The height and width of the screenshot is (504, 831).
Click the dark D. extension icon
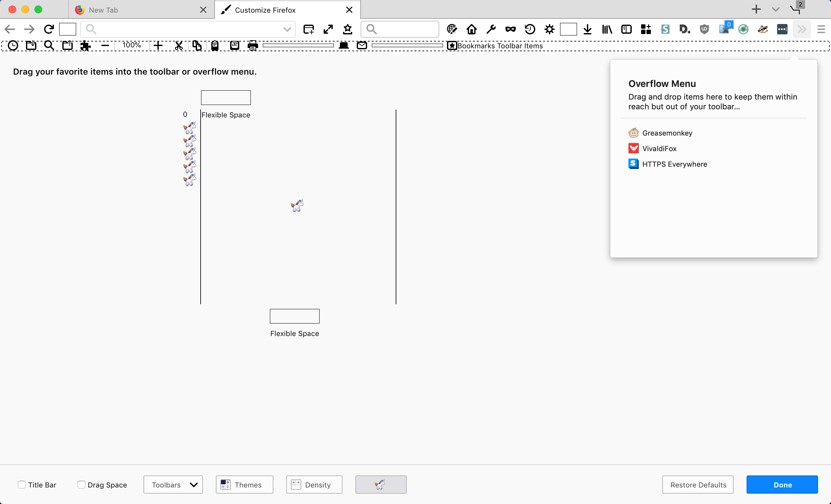[x=685, y=29]
